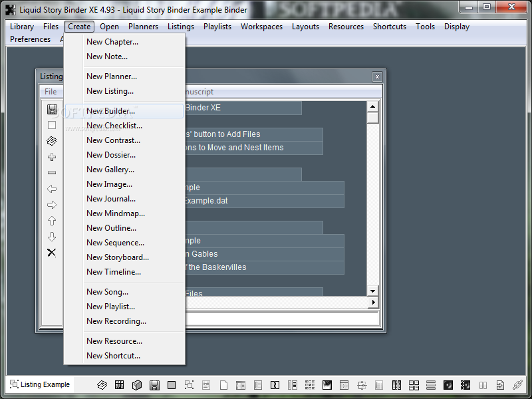Open the Planners menu
Image resolution: width=532 pixels, height=399 pixels.
point(143,27)
